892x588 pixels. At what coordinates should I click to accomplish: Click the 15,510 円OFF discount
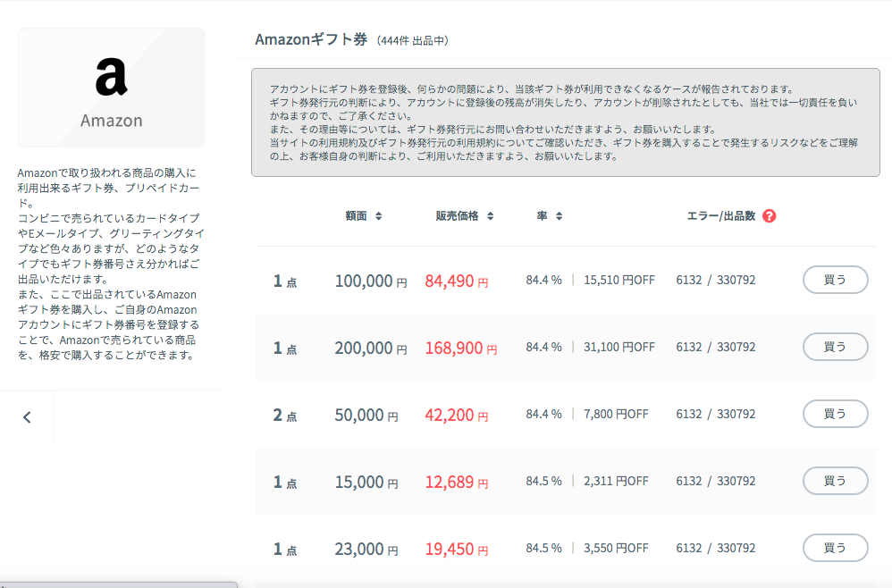click(619, 281)
